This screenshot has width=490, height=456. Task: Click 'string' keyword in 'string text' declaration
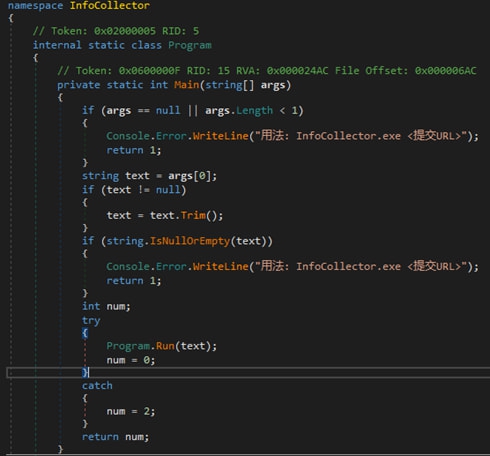tap(100, 176)
